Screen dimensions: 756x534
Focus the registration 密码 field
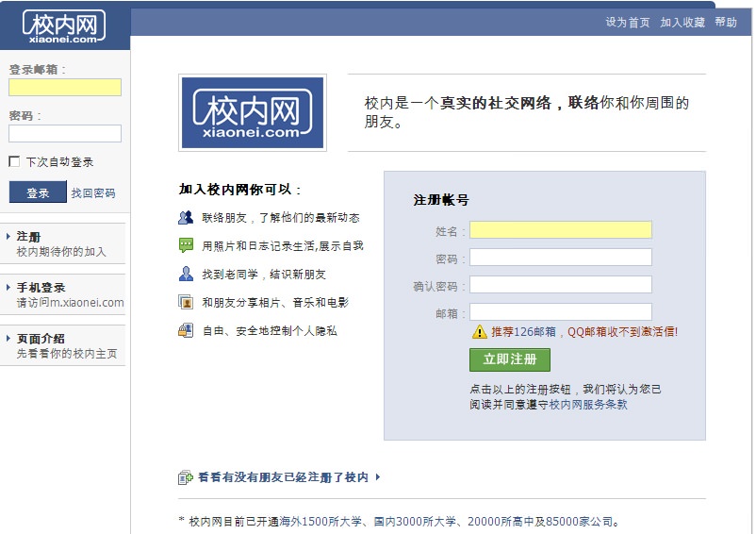click(561, 258)
